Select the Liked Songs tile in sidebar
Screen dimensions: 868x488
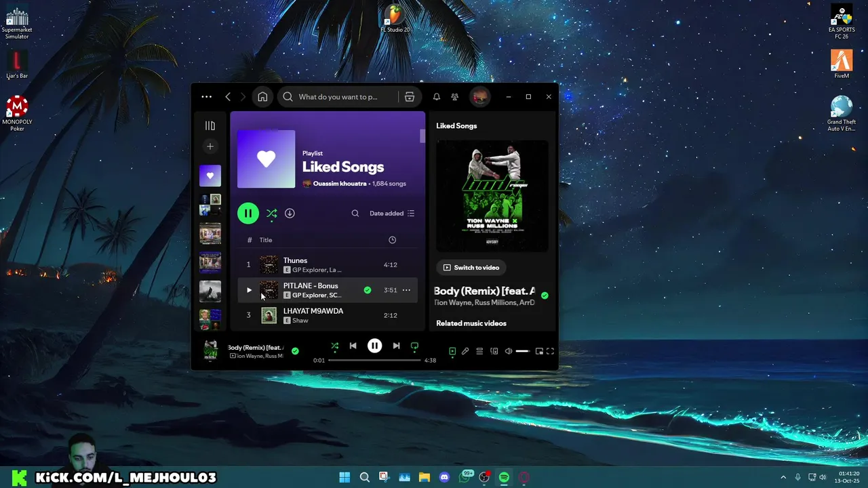click(210, 176)
